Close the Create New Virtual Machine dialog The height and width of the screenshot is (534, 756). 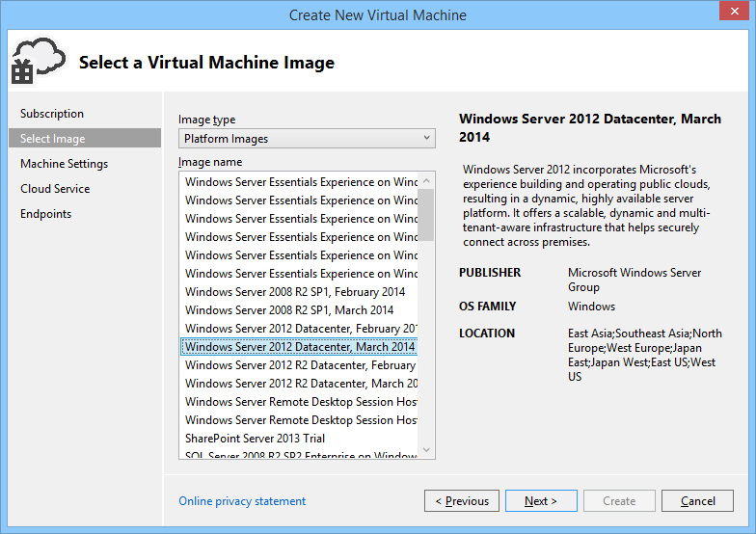pos(733,14)
